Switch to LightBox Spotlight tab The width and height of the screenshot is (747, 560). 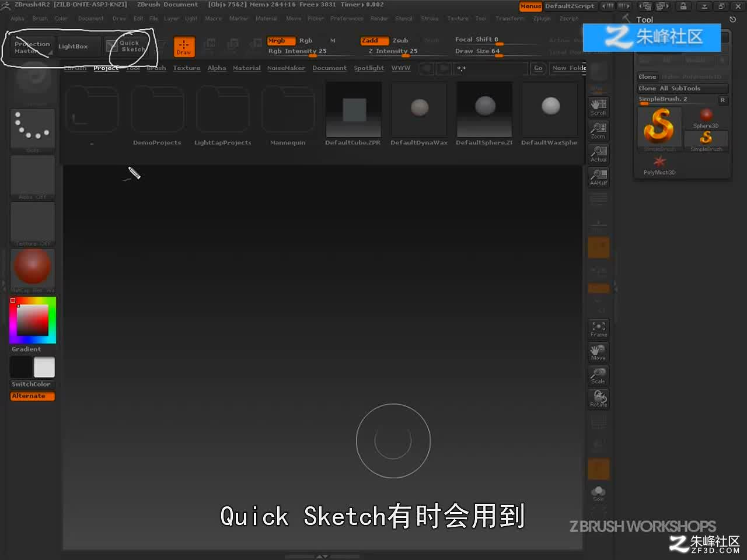click(369, 68)
